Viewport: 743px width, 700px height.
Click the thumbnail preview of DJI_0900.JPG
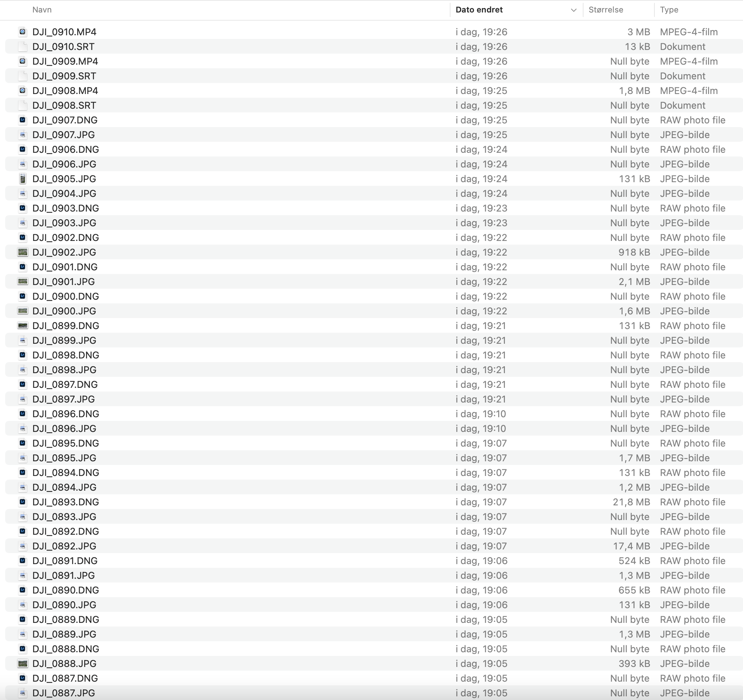pos(23,311)
